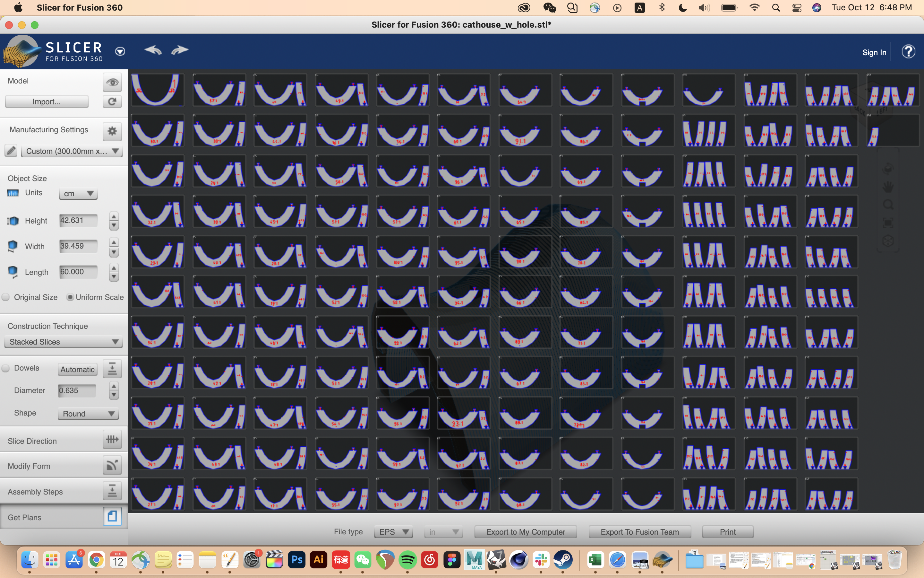Open Cinema 4D from the dock
This screenshot has width=924, height=578.
pos(518,560)
